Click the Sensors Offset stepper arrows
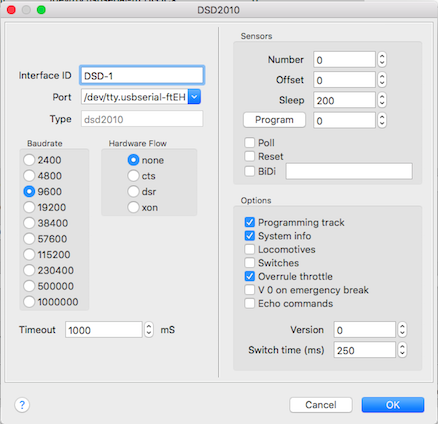Viewport: 438px width, 424px height. tap(382, 80)
